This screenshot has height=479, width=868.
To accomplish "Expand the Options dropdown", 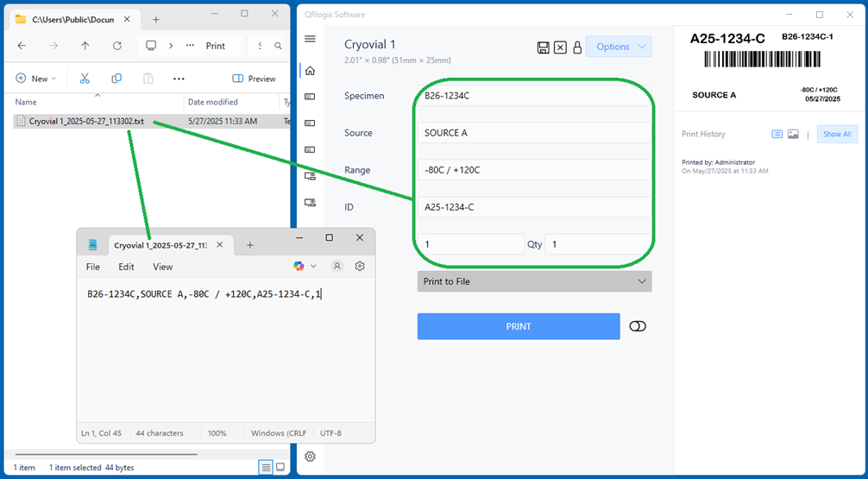I will pos(619,47).
